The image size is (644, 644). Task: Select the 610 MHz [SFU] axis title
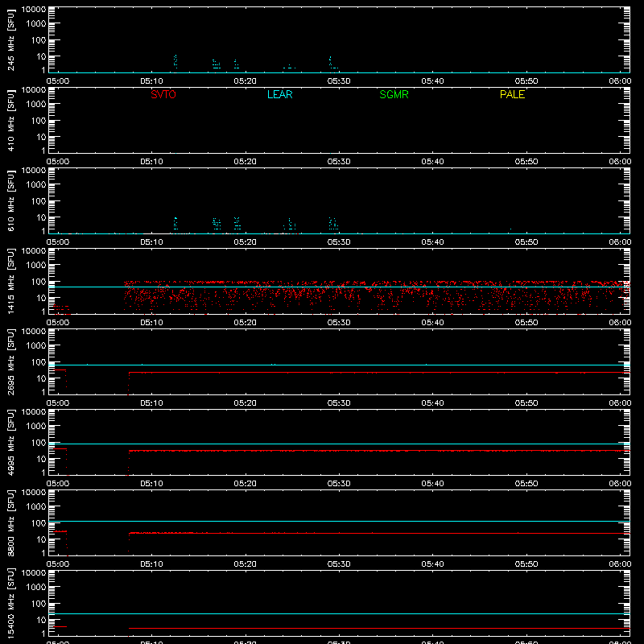click(10, 201)
